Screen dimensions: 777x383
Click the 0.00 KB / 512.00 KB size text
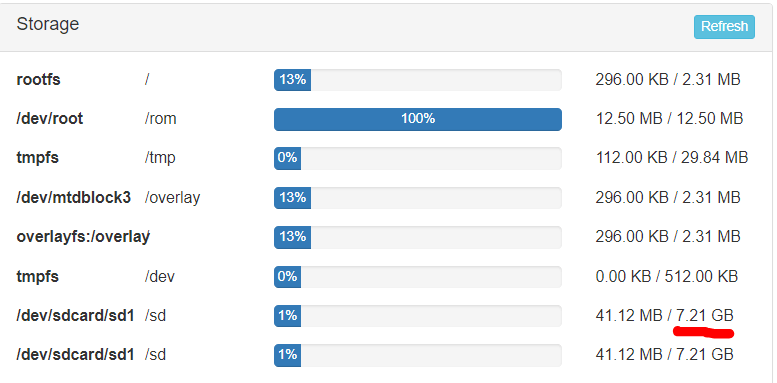point(666,276)
